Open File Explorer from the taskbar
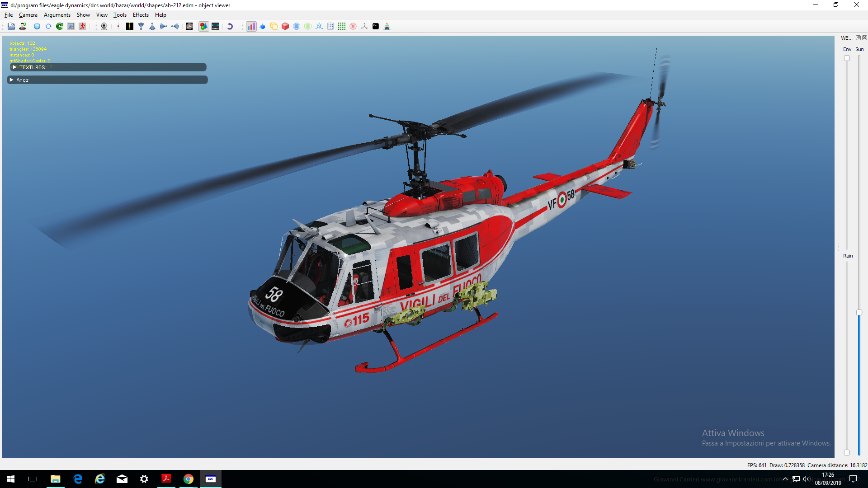The height and width of the screenshot is (488, 868). coord(55,479)
